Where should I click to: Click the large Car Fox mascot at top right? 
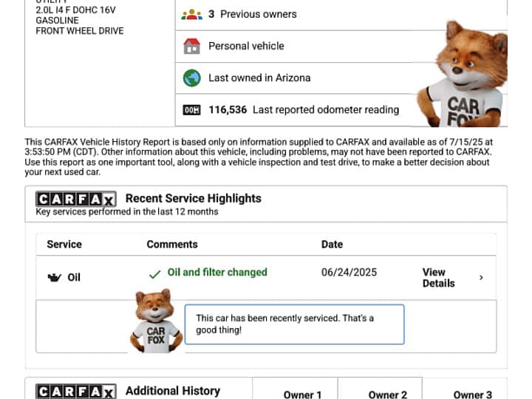coord(463,74)
